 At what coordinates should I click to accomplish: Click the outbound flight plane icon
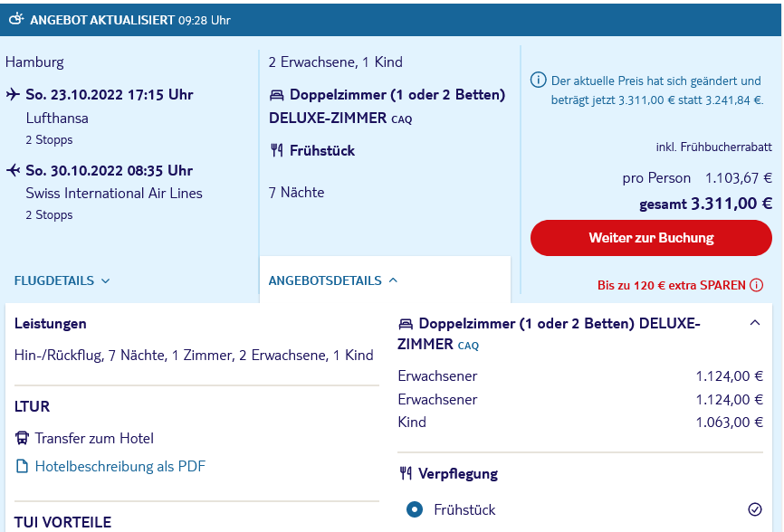pos(13,94)
